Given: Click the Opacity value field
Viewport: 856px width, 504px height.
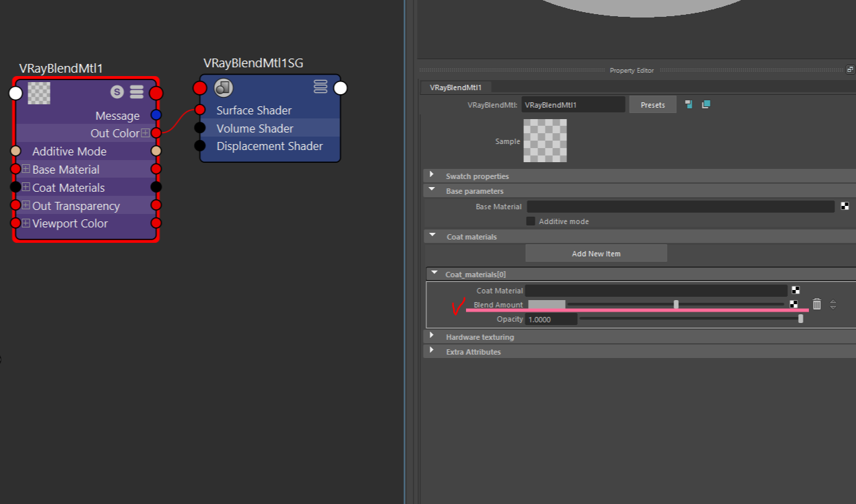Looking at the screenshot, I should tap(552, 319).
